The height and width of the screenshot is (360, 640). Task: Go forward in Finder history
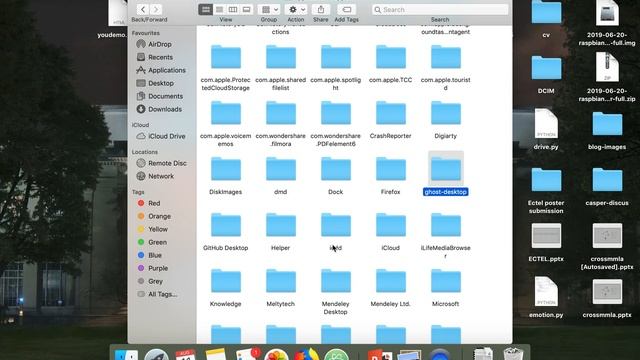point(156,9)
